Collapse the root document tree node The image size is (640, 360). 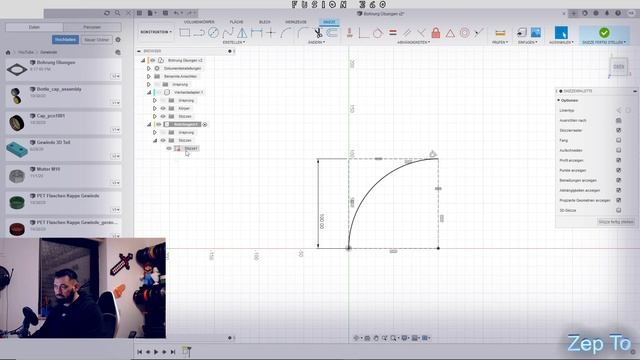click(x=143, y=60)
